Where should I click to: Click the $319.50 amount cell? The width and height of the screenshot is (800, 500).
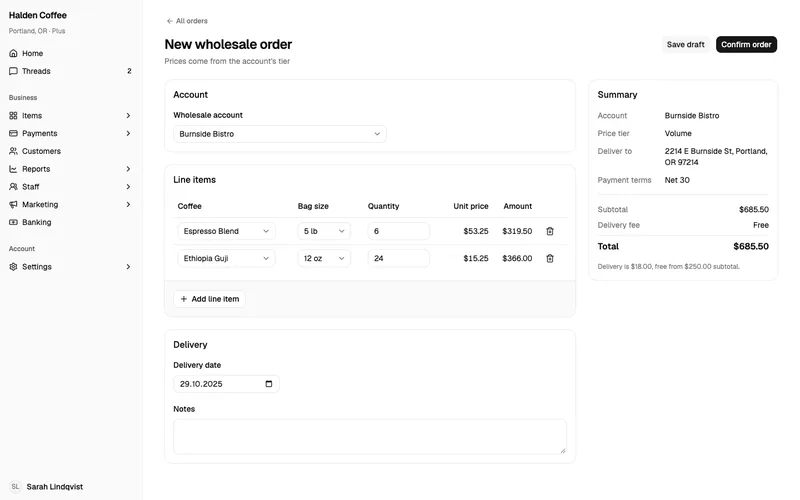[x=517, y=231]
